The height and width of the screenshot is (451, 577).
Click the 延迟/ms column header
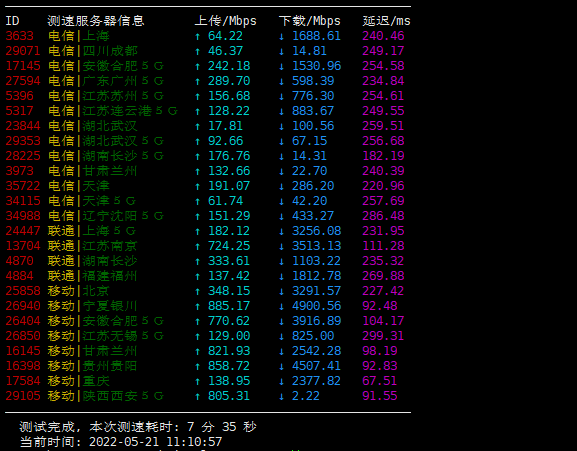coord(386,21)
